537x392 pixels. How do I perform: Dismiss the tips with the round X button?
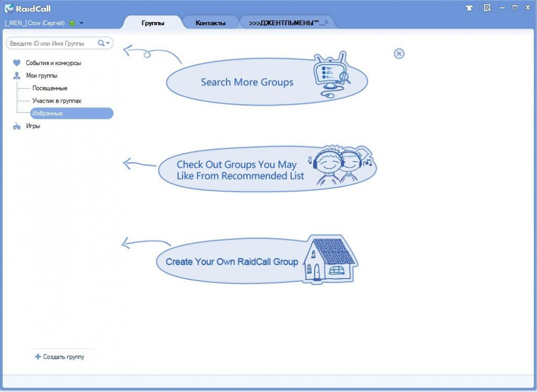[x=399, y=54]
